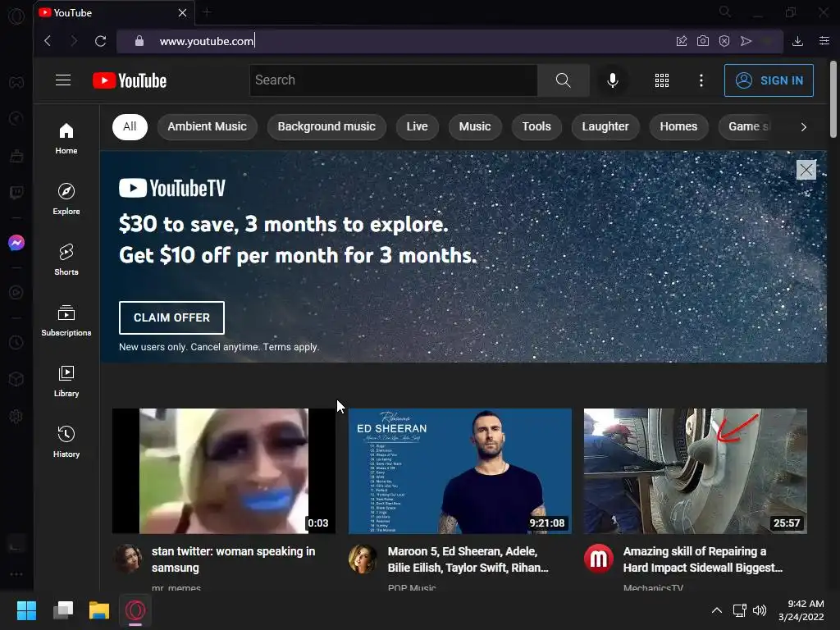Open the YouTube apps grid
Viewport: 840px width, 630px height.
pyautogui.click(x=662, y=80)
